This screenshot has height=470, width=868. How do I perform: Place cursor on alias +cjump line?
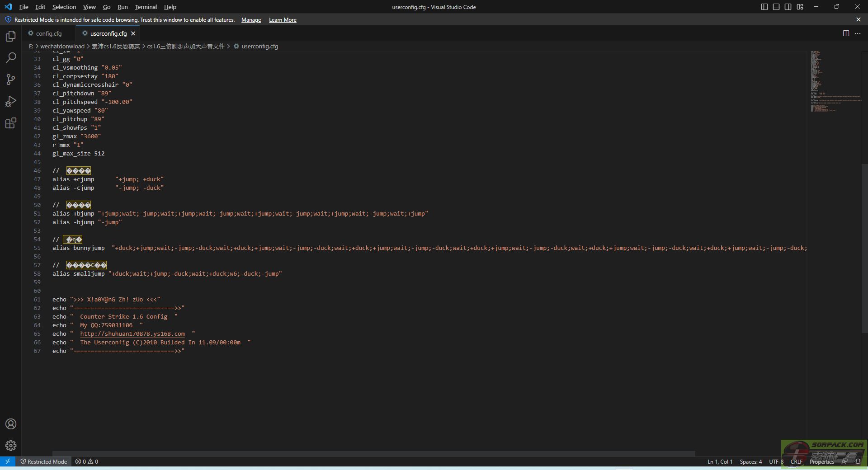[x=108, y=179]
